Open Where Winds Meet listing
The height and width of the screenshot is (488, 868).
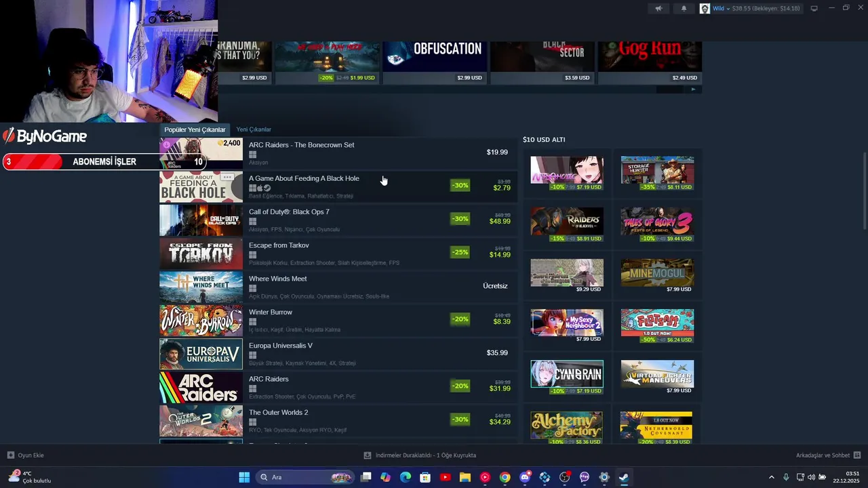[x=338, y=287]
